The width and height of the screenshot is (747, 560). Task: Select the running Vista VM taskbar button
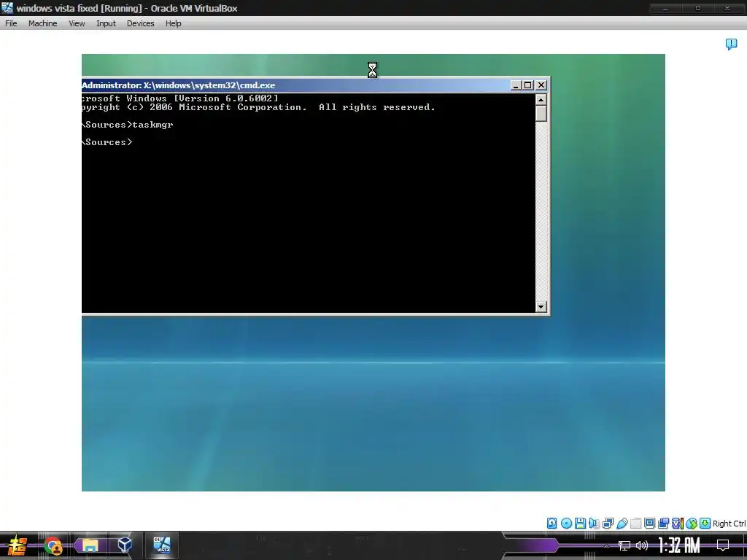[x=161, y=545]
